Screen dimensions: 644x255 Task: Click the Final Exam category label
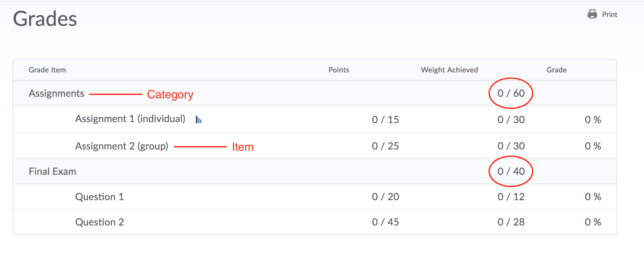(52, 171)
